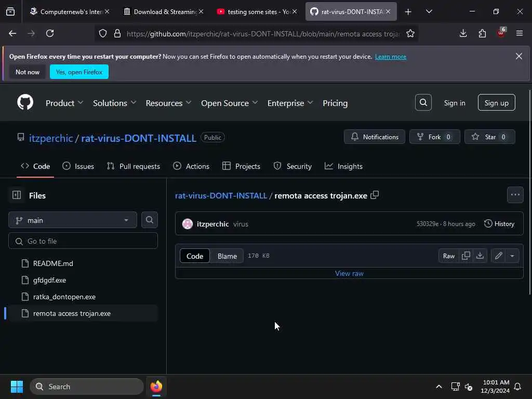Image resolution: width=532 pixels, height=399 pixels.
Task: Click the Not now button
Action: point(28,72)
